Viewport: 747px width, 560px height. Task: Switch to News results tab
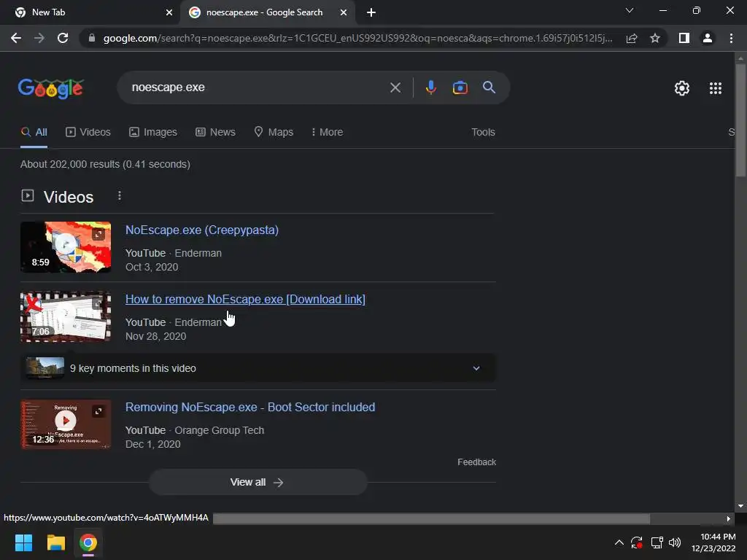pyautogui.click(x=215, y=132)
